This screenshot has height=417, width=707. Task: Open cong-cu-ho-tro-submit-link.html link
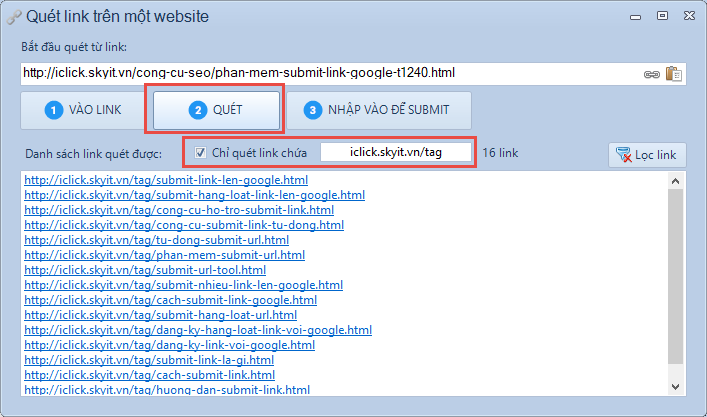pyautogui.click(x=179, y=210)
